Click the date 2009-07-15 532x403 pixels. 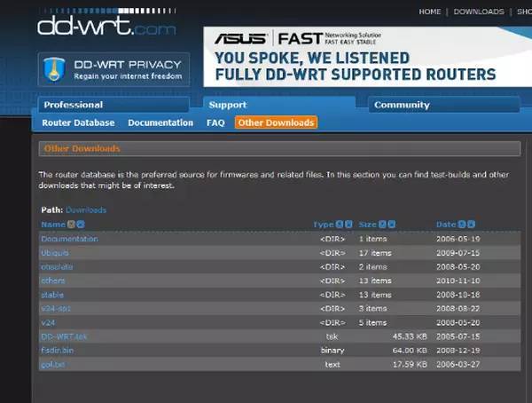point(458,253)
